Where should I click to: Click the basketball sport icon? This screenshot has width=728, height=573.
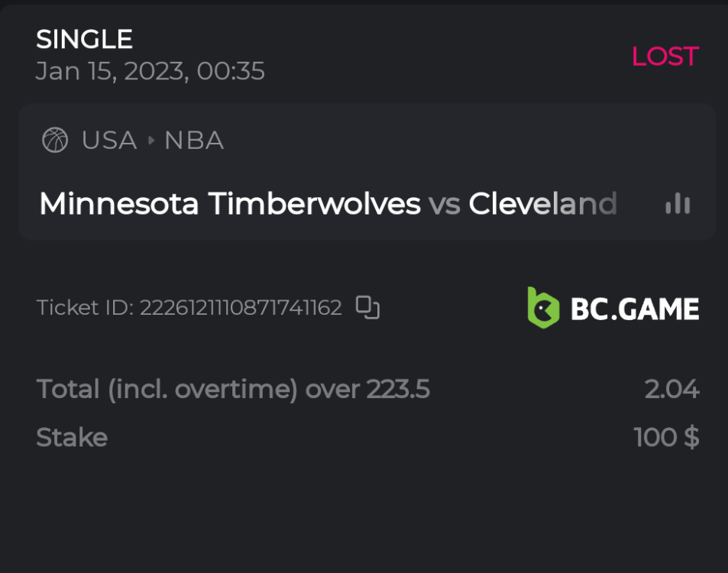[x=55, y=141]
